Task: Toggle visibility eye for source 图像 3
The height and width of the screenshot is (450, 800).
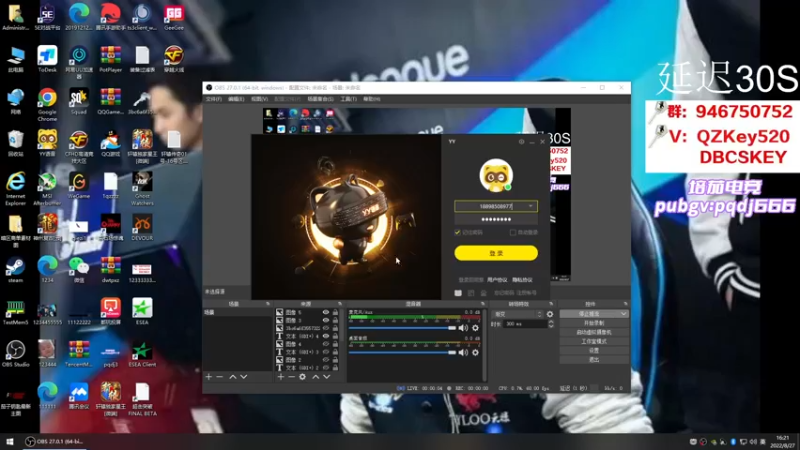Action: pos(326,320)
